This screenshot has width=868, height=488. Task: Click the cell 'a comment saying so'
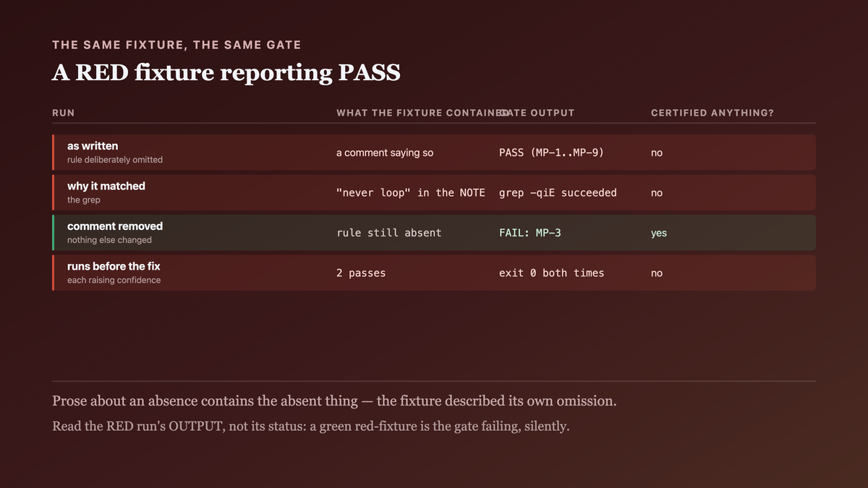385,153
